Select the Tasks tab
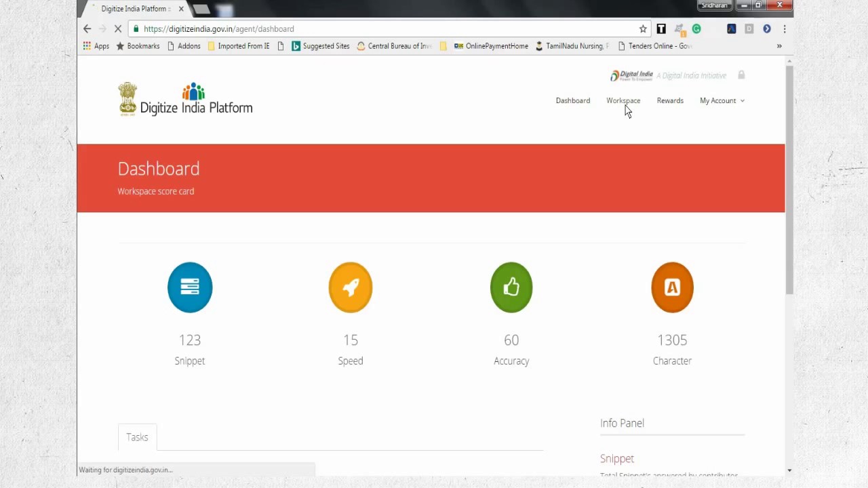868x488 pixels. pyautogui.click(x=137, y=437)
